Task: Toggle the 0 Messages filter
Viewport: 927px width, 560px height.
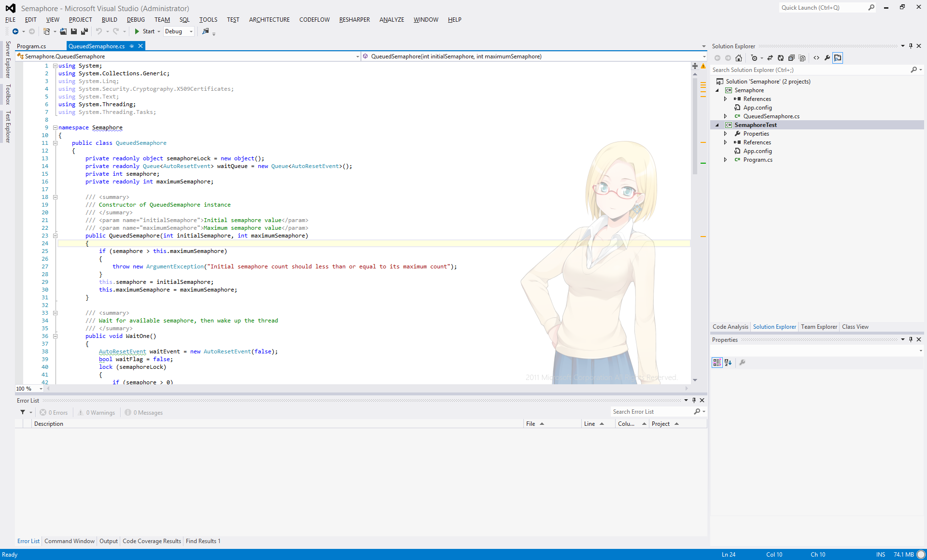Action: [x=143, y=413]
